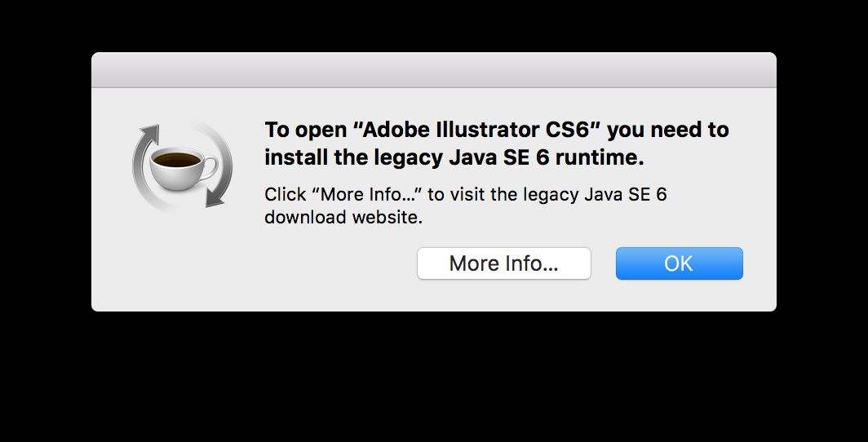The width and height of the screenshot is (868, 442).
Task: Click the black background above the dialog
Action: [434, 25]
